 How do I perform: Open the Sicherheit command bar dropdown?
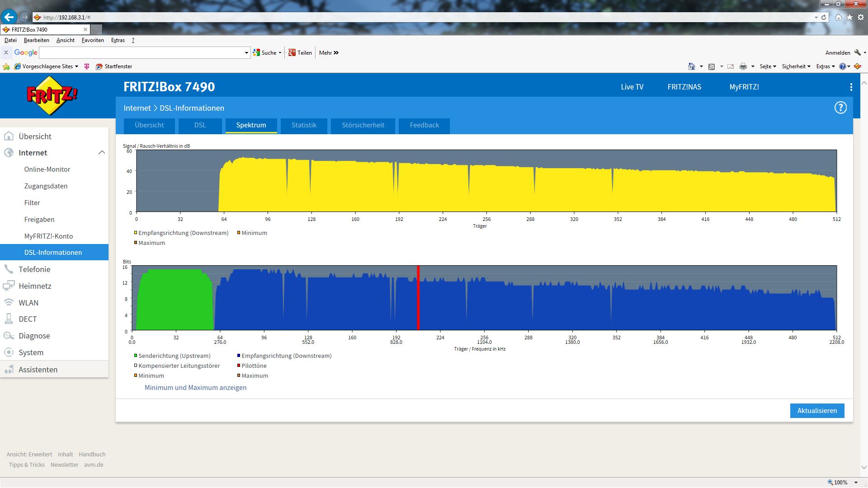coord(796,66)
